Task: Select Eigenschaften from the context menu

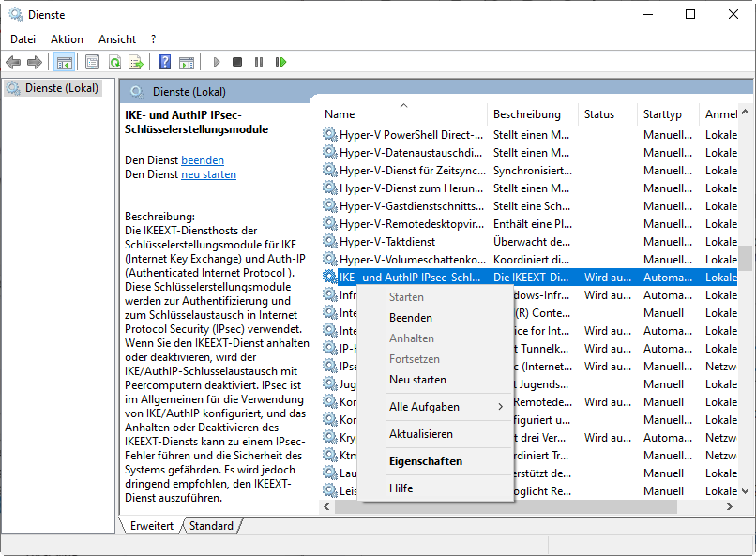Action: (x=426, y=461)
